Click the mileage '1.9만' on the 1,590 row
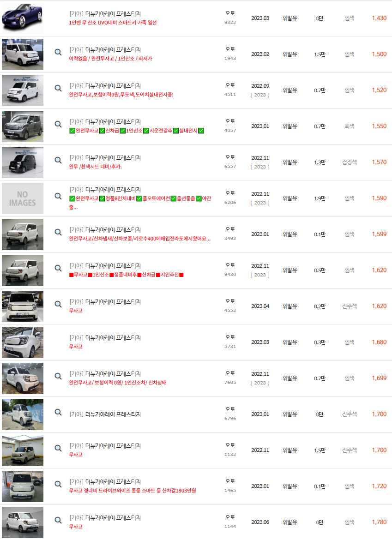This screenshot has width=392, height=540. [x=320, y=198]
